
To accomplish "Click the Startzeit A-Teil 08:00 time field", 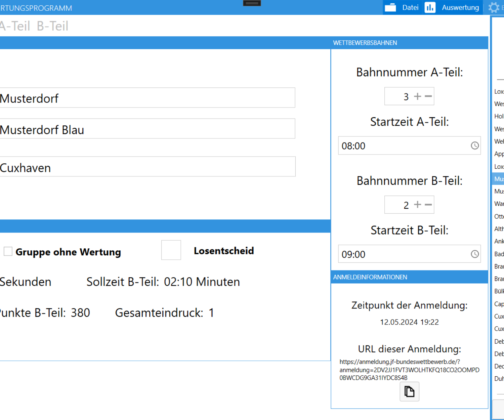I will 403,146.
